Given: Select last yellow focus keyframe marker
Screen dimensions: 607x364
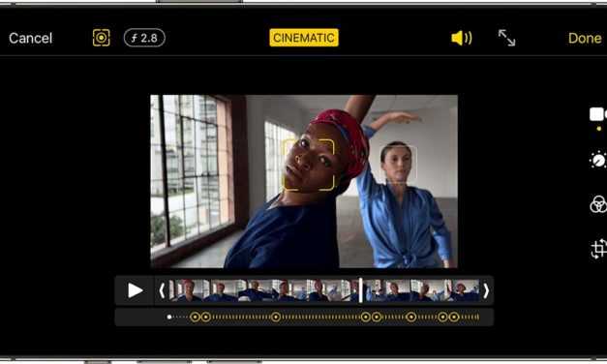Looking at the screenshot, I should point(454,318).
